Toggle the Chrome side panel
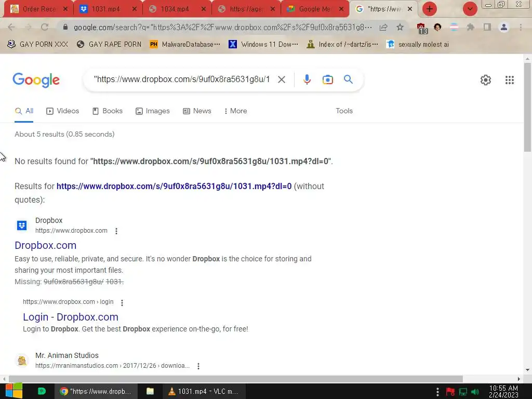 (487, 27)
